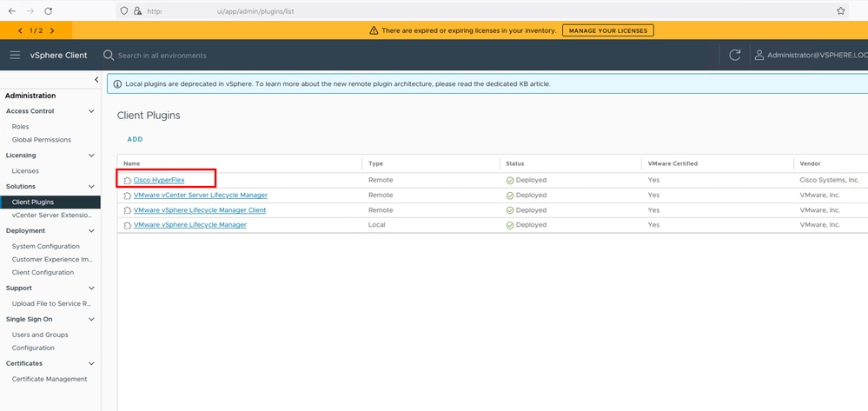The width and height of the screenshot is (868, 411).
Task: Collapse the Licensing section
Action: (x=91, y=156)
